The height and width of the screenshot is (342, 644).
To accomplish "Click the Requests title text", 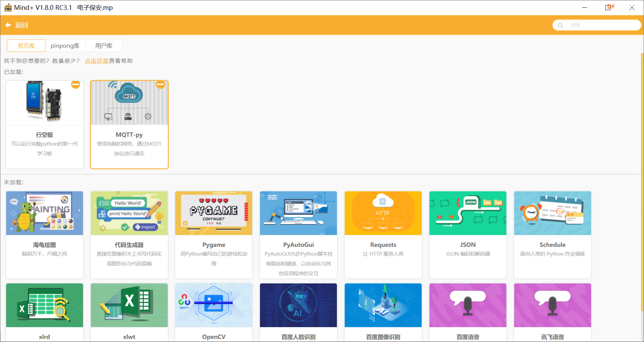I will pyautogui.click(x=383, y=245).
